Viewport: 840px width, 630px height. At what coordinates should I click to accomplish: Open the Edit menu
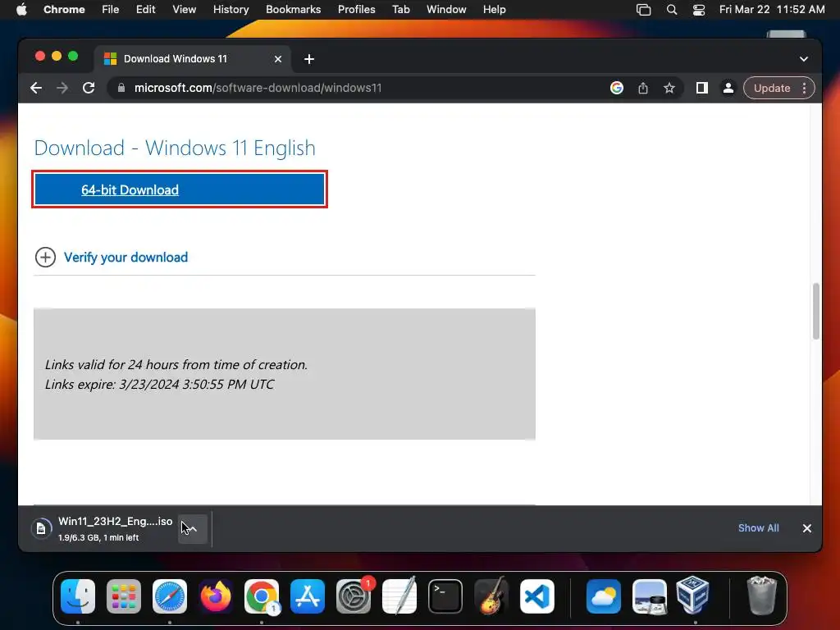(145, 10)
